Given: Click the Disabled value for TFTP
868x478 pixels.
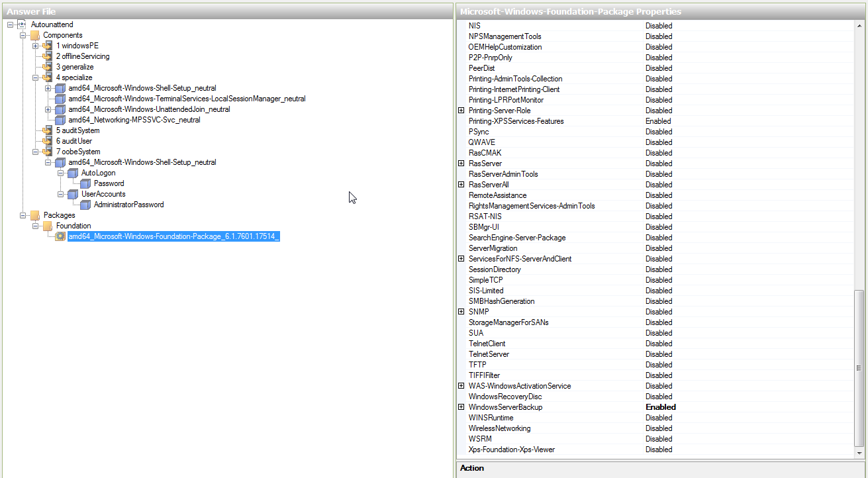Looking at the screenshot, I should click(659, 365).
